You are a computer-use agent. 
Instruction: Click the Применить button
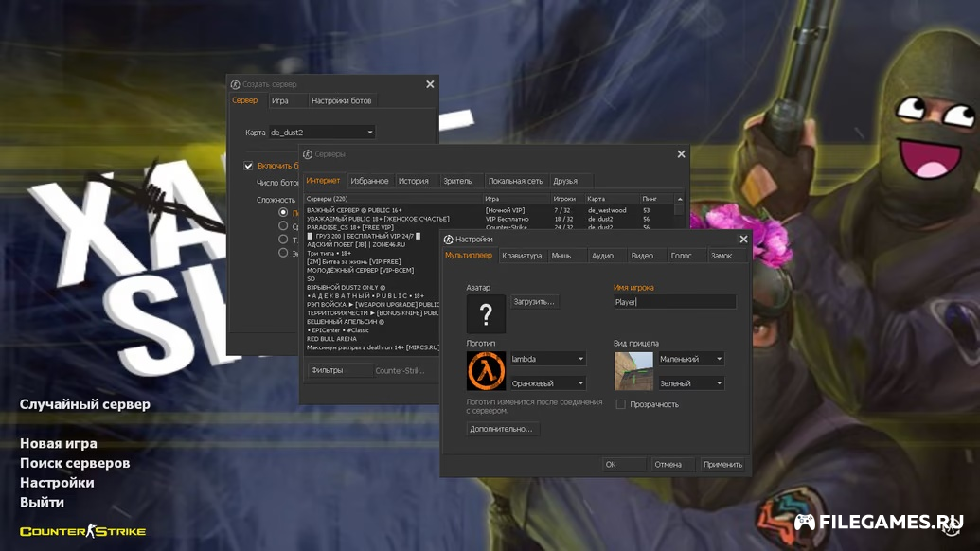[722, 465]
